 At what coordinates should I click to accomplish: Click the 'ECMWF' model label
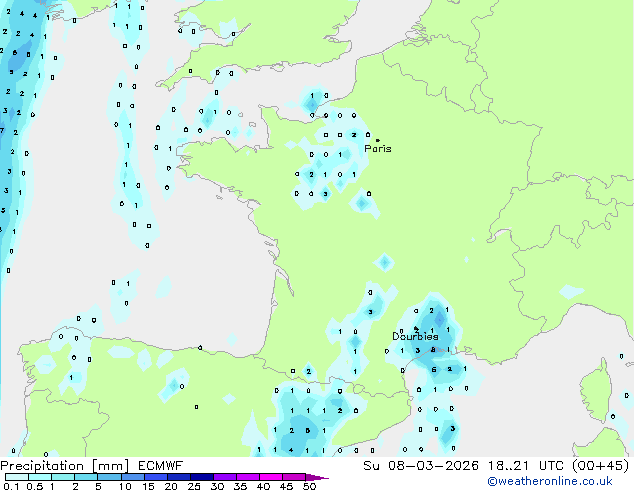point(161,466)
